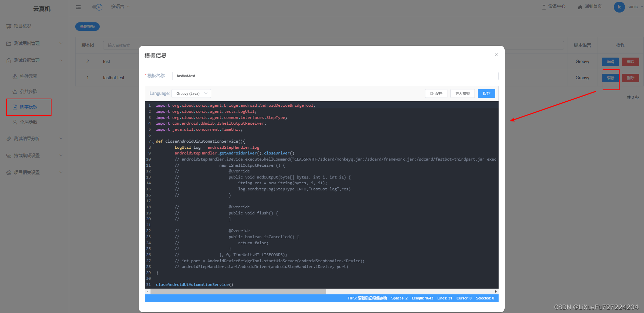
Task: Click line 31 closeAndroidUiAutomationService() code
Action: tap(195, 285)
